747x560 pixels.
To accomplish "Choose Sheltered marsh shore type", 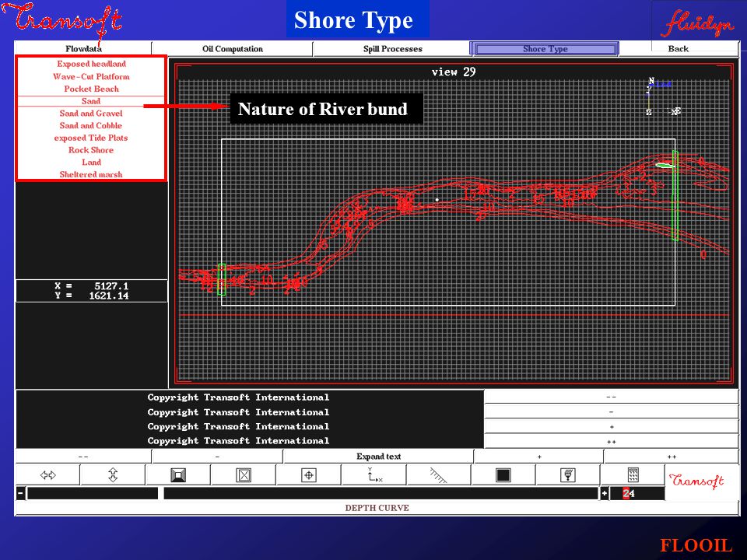I will (x=92, y=174).
